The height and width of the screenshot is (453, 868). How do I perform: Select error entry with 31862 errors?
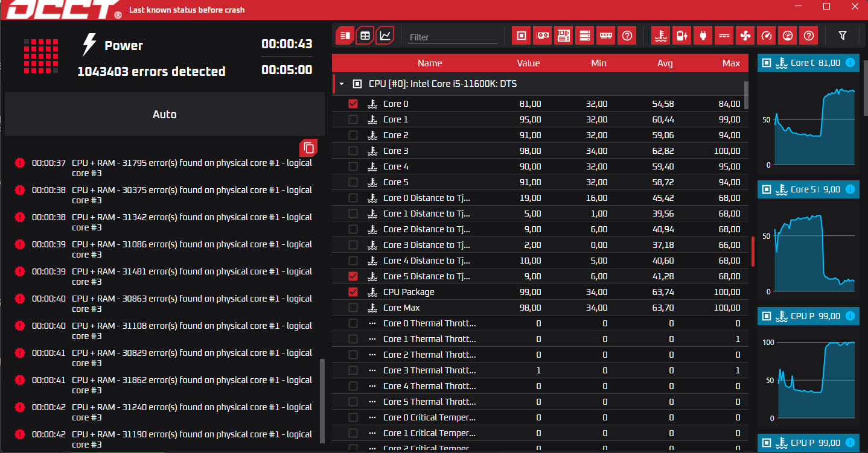click(x=164, y=385)
